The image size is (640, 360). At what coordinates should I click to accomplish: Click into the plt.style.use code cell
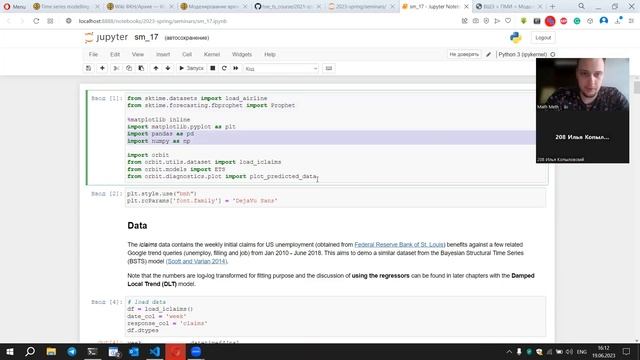tap(335, 197)
